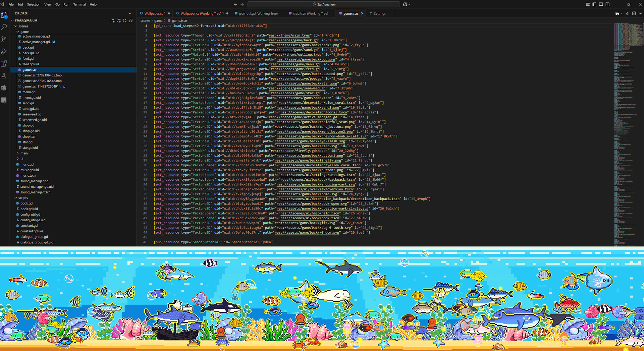The height and width of the screenshot is (351, 644).
Task: Open Run and Debug view
Action: (4, 52)
